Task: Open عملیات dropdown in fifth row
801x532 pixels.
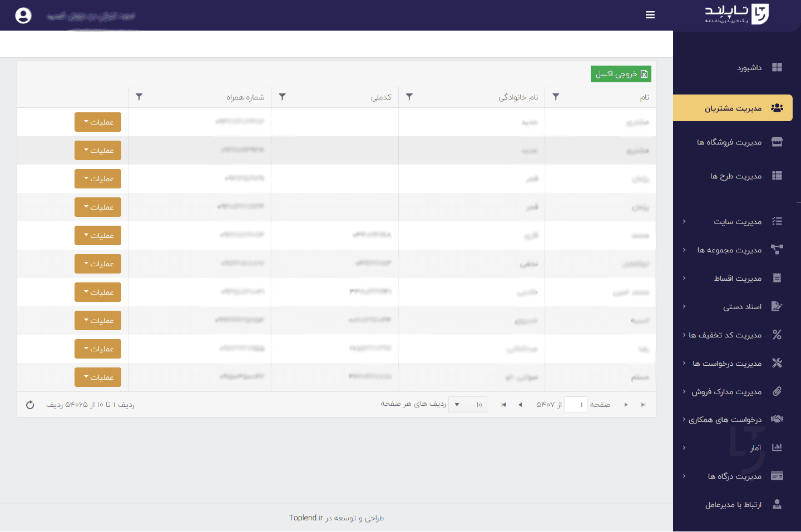Action: [x=98, y=236]
